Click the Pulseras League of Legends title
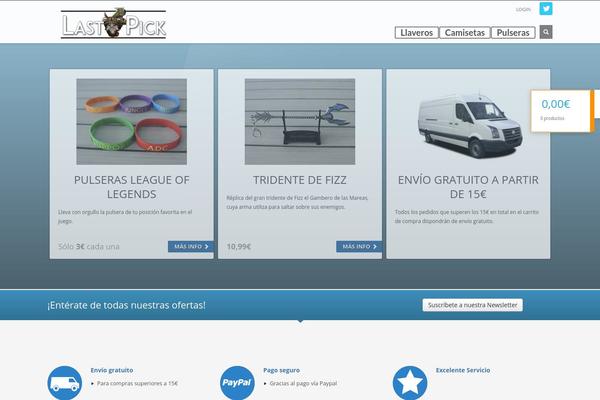600x400 pixels. pyautogui.click(x=132, y=187)
